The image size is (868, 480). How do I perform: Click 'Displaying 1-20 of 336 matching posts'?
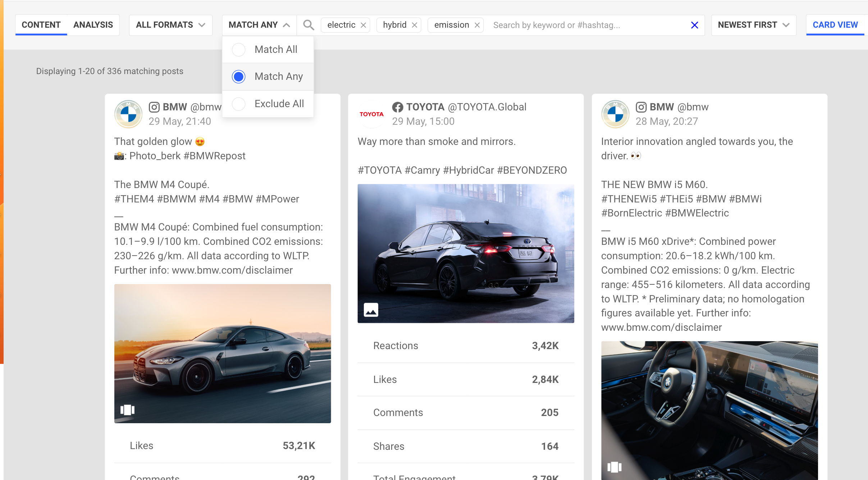point(110,71)
